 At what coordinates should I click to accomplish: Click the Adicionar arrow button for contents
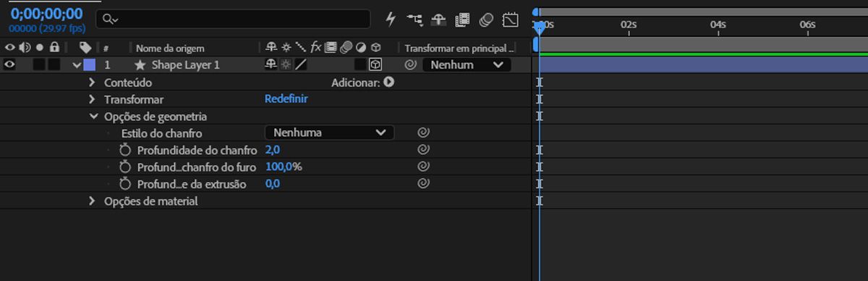[388, 83]
